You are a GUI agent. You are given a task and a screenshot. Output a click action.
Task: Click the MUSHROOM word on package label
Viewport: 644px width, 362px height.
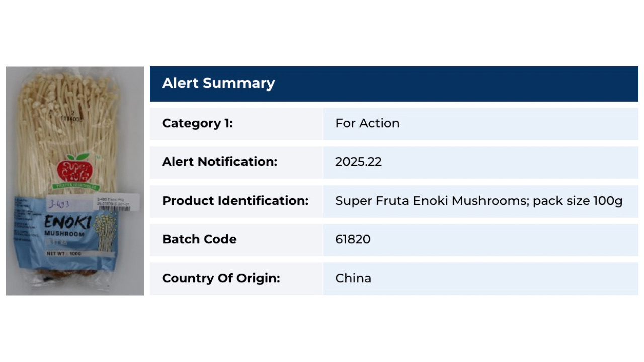(x=64, y=234)
